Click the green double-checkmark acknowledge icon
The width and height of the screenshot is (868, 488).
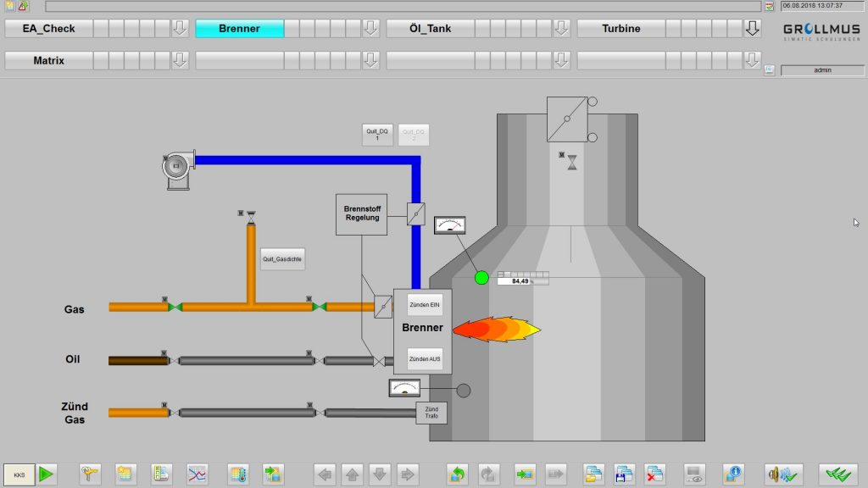(837, 474)
